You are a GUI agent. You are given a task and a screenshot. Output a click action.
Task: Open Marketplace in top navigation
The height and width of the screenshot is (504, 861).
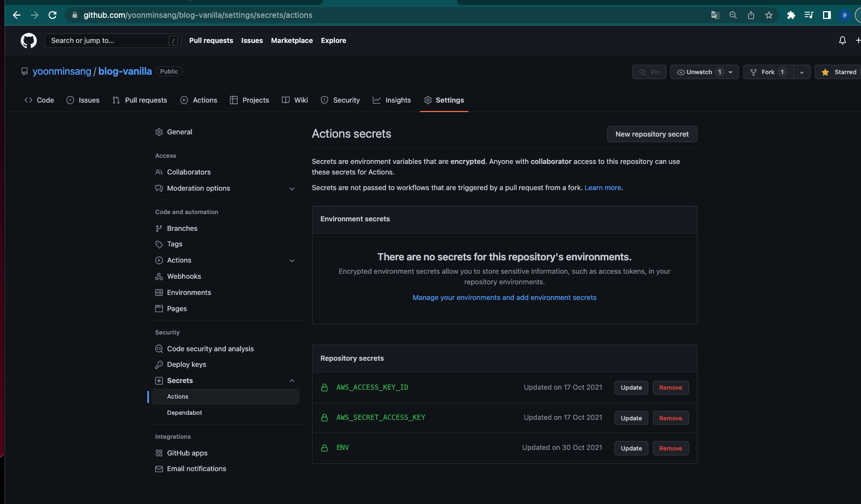pyautogui.click(x=292, y=41)
